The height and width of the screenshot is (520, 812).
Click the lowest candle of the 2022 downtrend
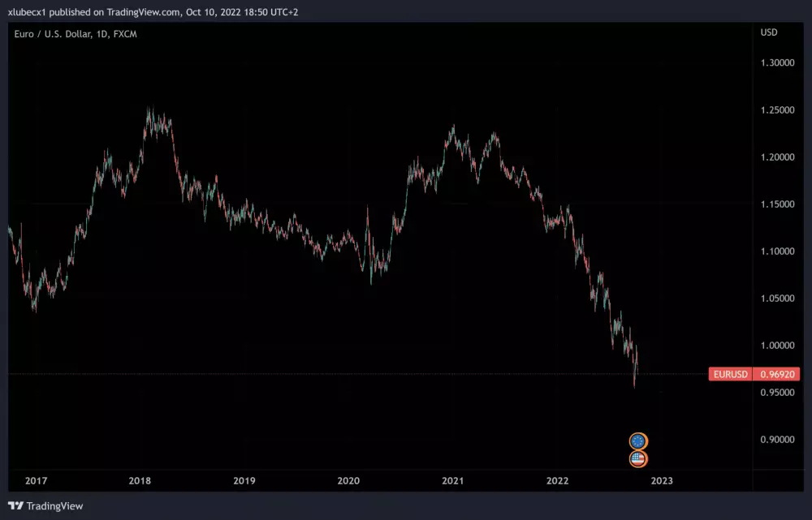tap(636, 381)
